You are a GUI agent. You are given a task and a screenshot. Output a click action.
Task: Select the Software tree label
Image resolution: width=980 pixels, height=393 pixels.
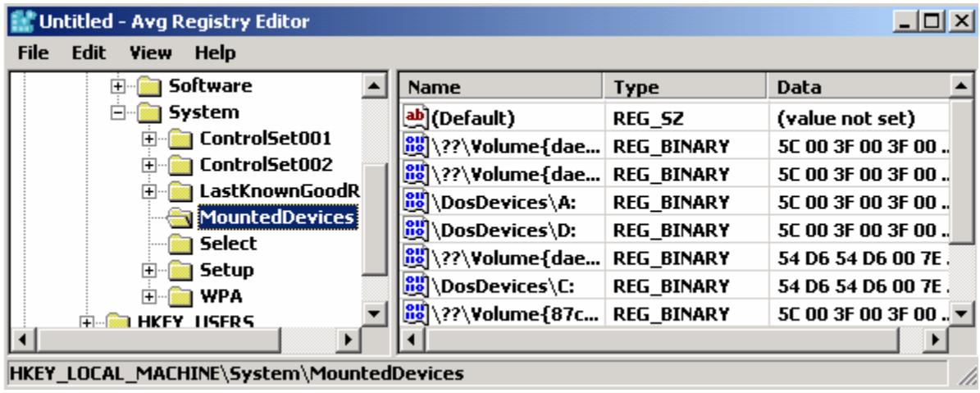211,85
